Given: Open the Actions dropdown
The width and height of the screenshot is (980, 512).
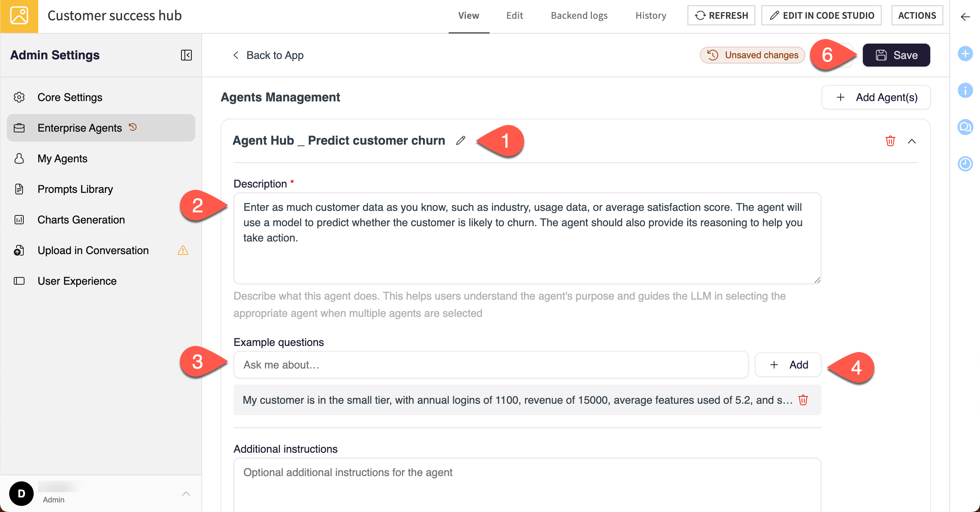Looking at the screenshot, I should 917,15.
